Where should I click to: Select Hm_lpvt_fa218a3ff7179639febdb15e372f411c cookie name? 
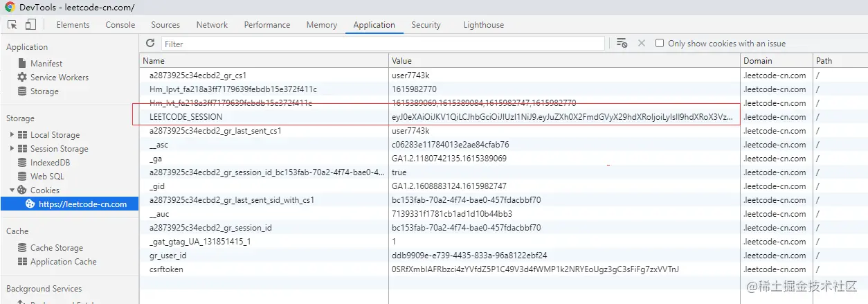pos(233,89)
